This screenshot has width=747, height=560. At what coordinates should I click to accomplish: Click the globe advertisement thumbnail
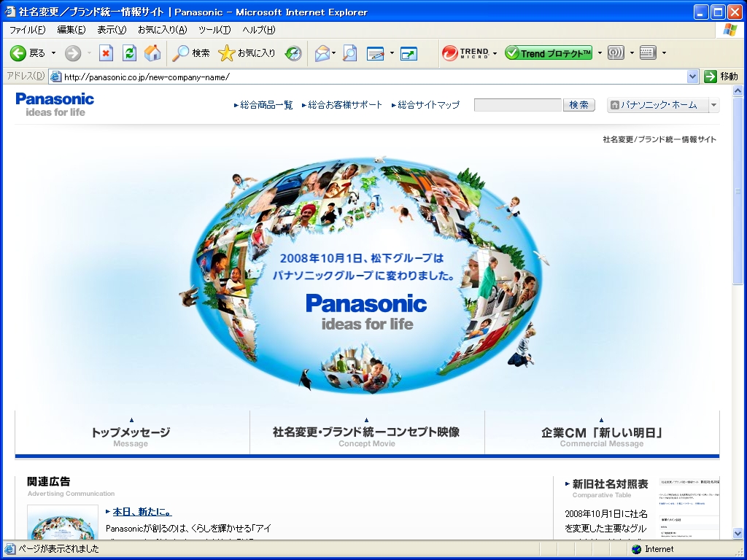click(x=63, y=522)
